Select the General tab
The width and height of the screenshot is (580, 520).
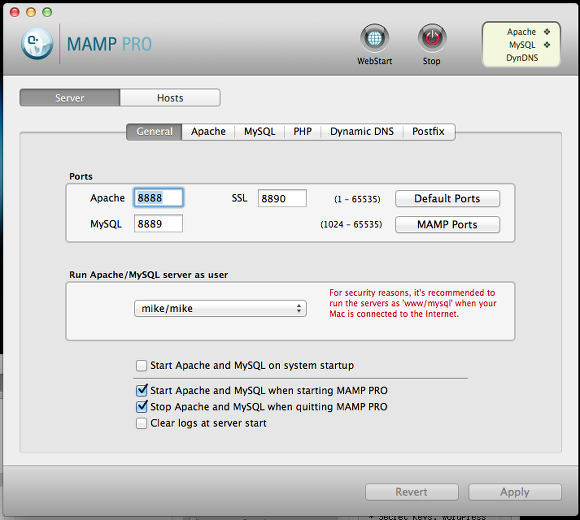point(154,132)
